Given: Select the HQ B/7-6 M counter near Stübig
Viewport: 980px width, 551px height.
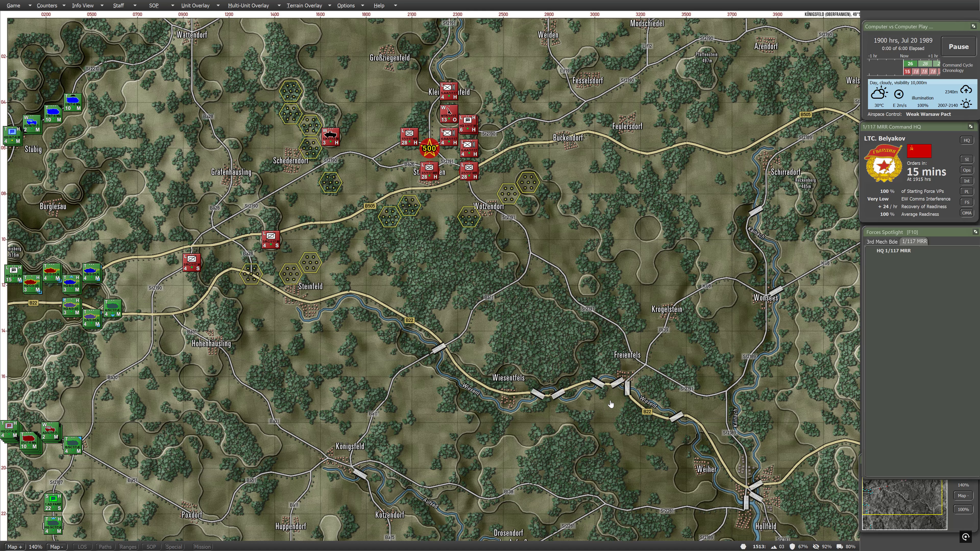Looking at the screenshot, I should (12, 135).
